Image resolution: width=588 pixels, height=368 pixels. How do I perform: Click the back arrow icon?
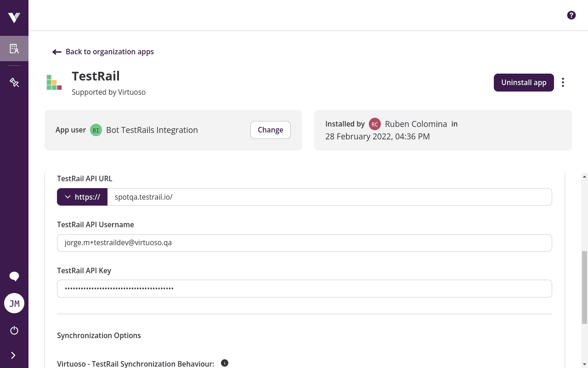click(x=56, y=52)
